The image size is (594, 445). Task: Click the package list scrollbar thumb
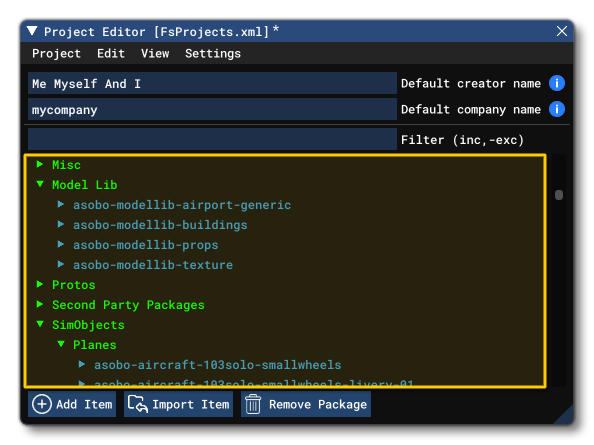[x=559, y=195]
